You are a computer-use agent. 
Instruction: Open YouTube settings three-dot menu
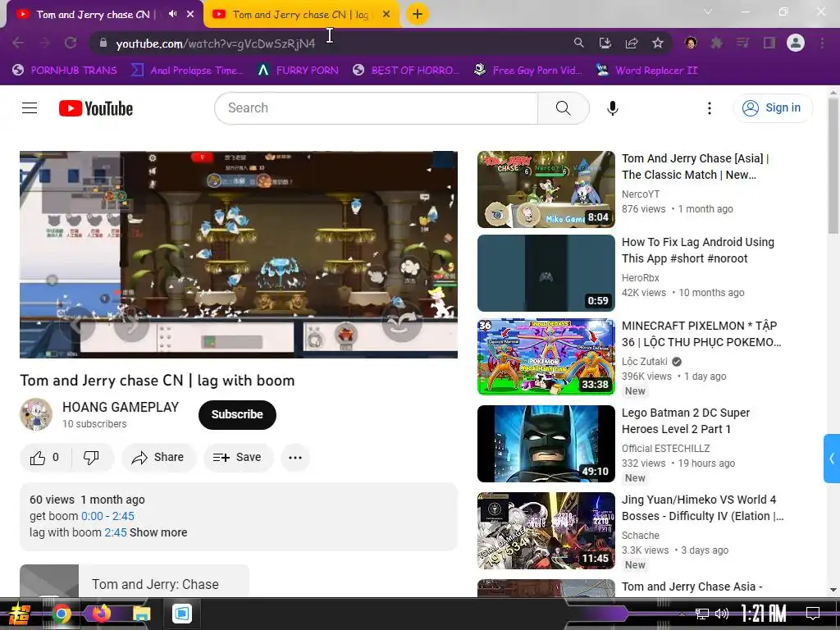710,108
